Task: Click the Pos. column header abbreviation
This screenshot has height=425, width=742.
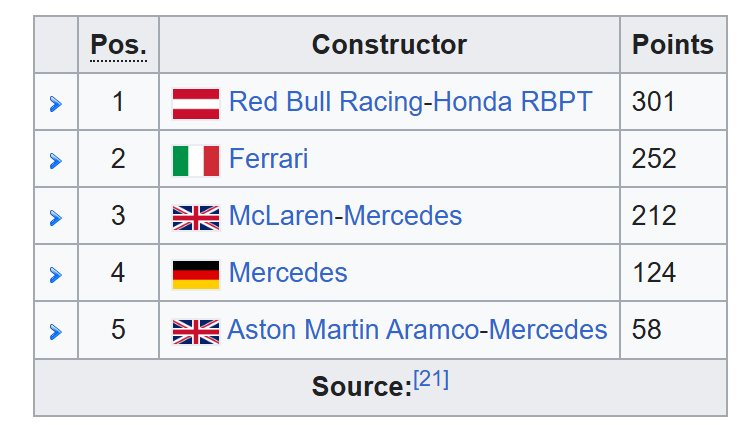Action: point(118,45)
